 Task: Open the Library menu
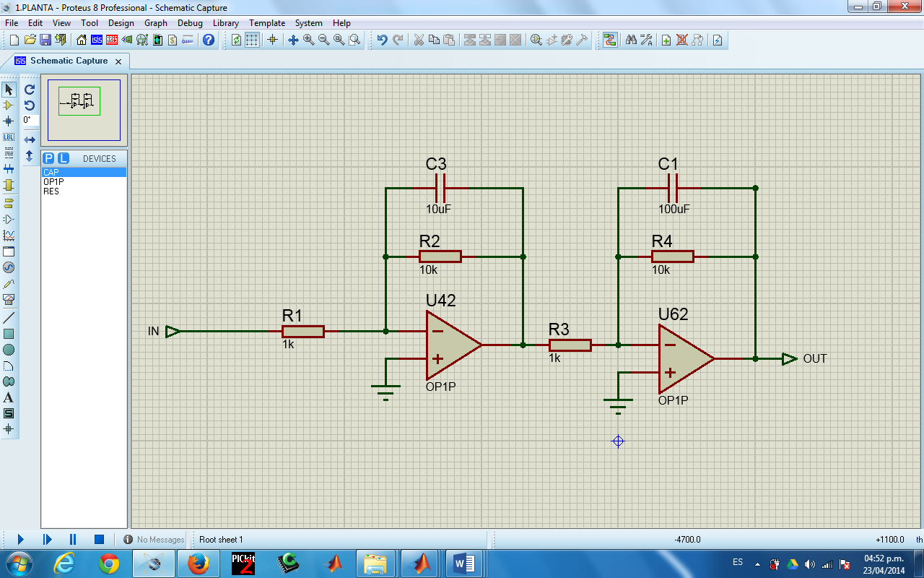click(226, 23)
